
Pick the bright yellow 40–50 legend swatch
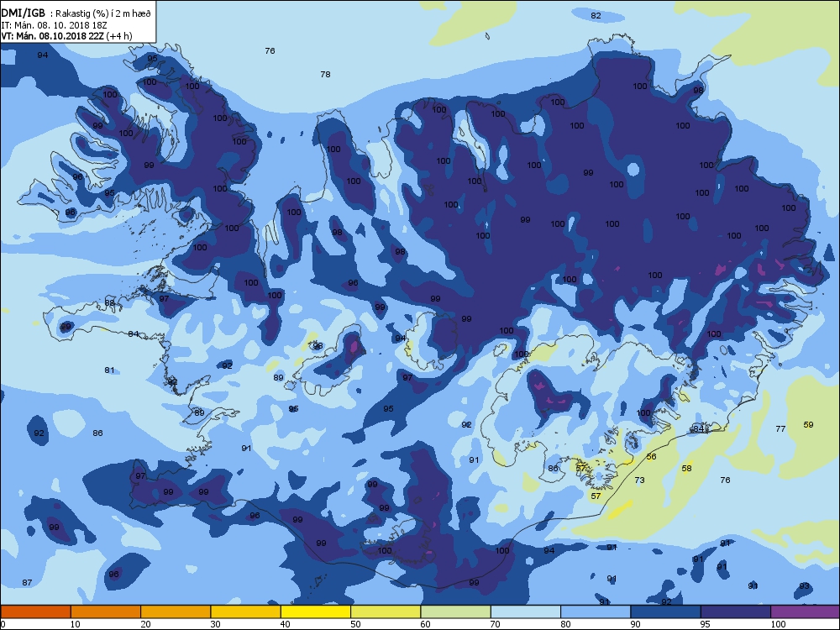pyautogui.click(x=316, y=612)
